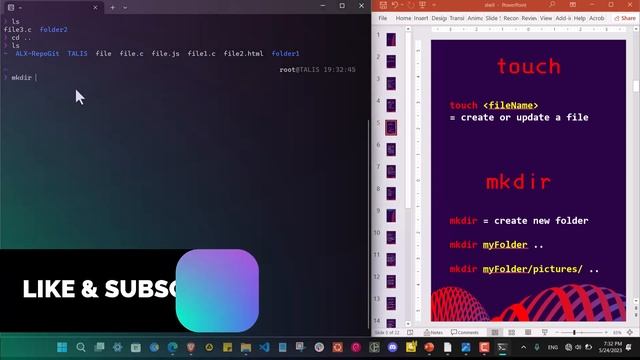
Task: Click 'mkdir = create new folder' line
Action: click(x=519, y=221)
